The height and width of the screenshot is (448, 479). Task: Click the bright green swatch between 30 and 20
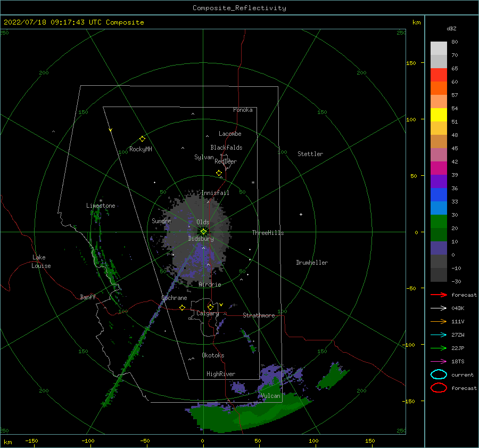point(439,222)
